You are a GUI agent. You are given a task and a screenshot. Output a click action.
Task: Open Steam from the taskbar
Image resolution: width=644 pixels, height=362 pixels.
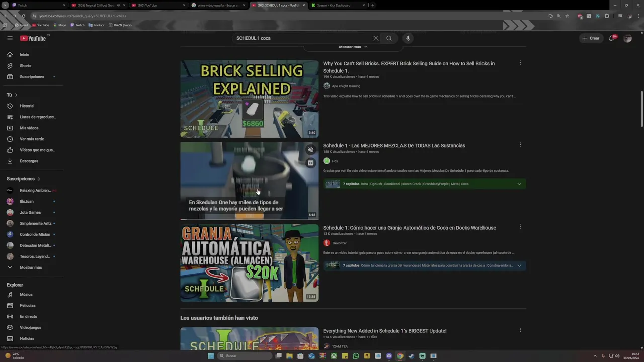click(411, 356)
